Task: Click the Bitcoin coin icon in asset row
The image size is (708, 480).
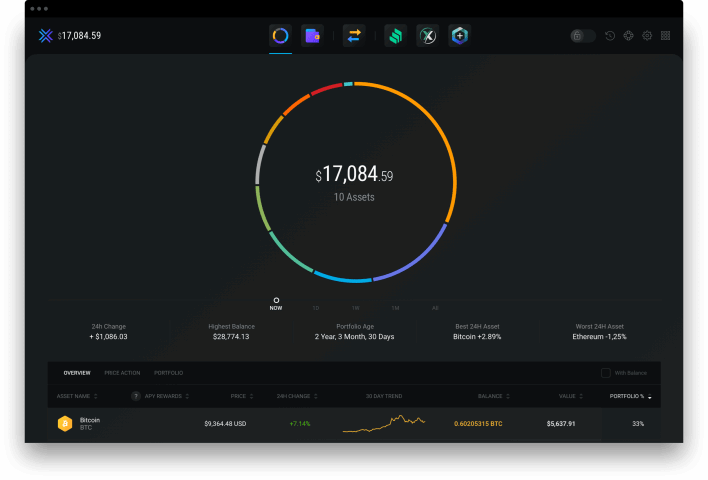Action: click(65, 424)
